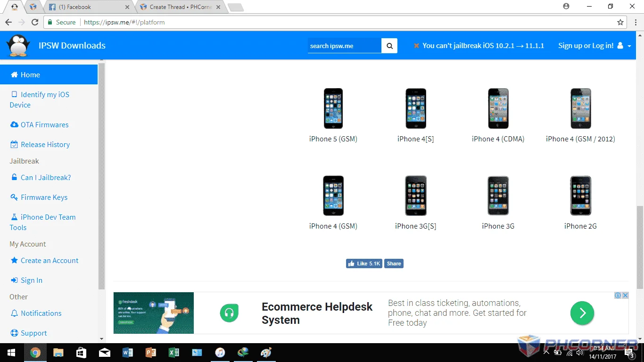Screen dimensions: 644x362
Task: Click the jailbreak iOS 10.2.1 notice
Action: pos(479,46)
